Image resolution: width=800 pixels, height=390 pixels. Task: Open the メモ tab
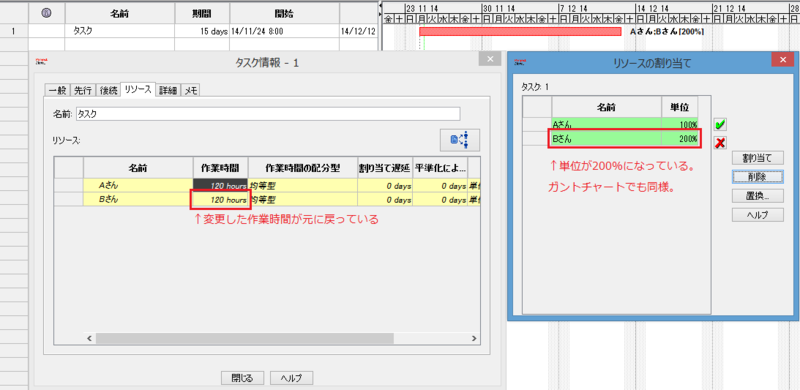click(x=191, y=90)
